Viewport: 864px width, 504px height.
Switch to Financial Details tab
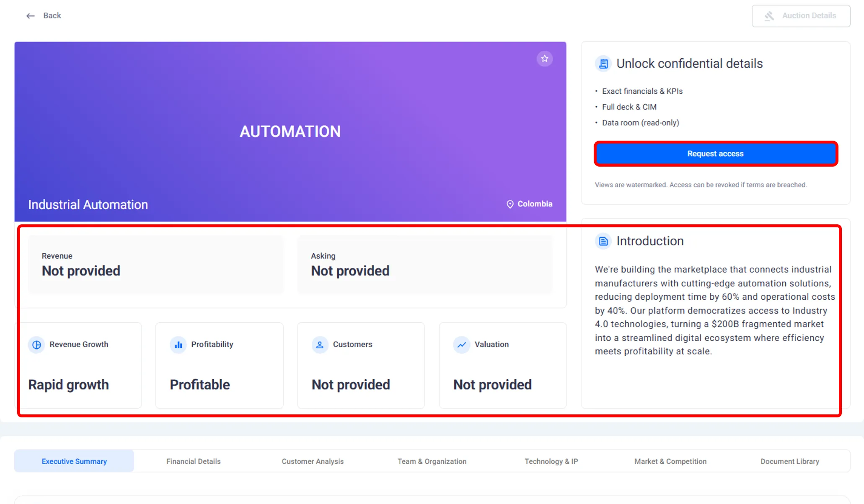[193, 461]
